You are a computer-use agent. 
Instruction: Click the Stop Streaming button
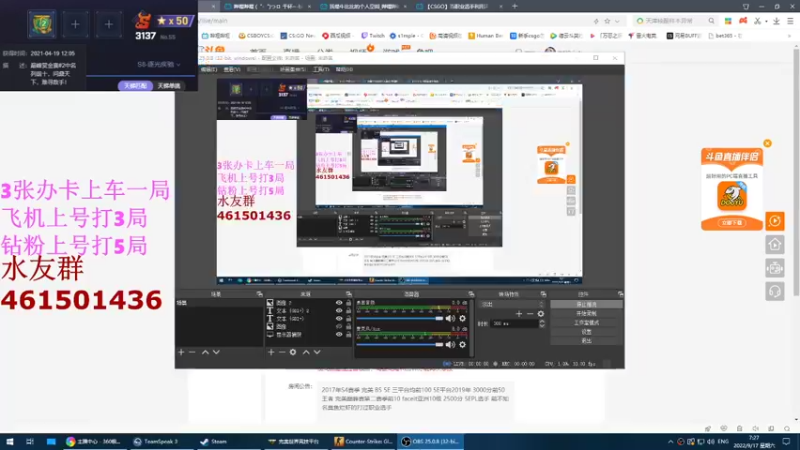pyautogui.click(x=586, y=304)
